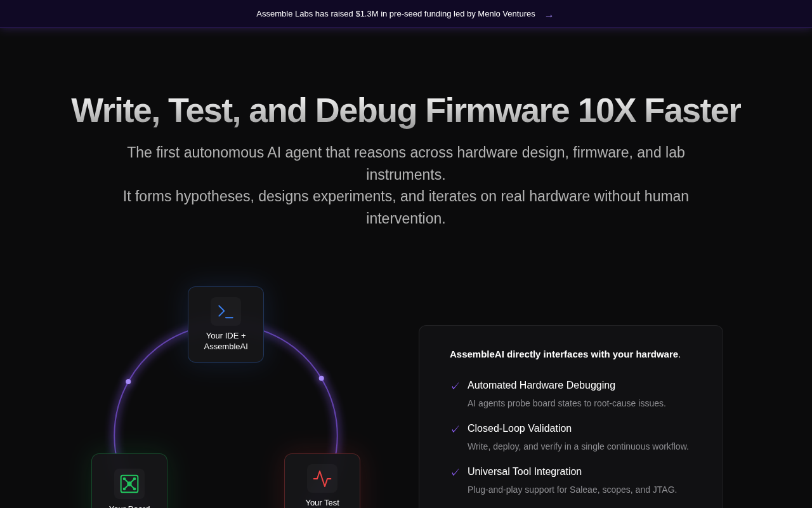The image size is (812, 508).
Task: Click the checkmark beside Closed-Loop Validation
Action: [455, 429]
